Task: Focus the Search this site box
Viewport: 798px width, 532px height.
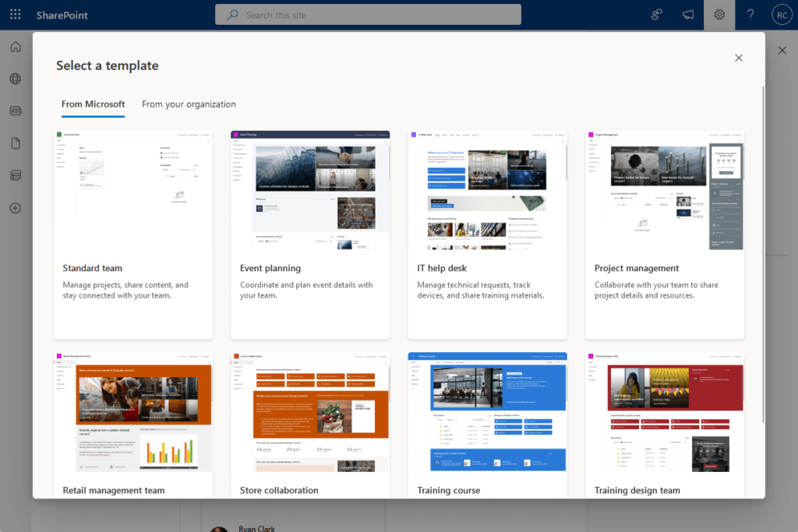Action: pyautogui.click(x=368, y=15)
